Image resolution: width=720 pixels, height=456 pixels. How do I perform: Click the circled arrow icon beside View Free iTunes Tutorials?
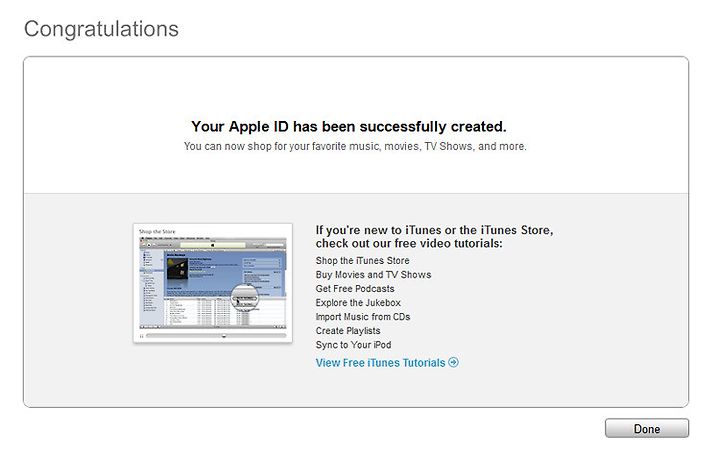[453, 362]
